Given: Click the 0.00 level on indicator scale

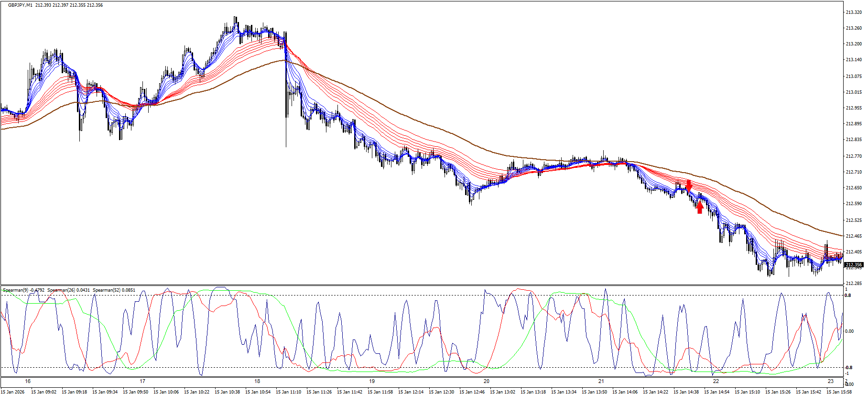Looking at the screenshot, I should click(849, 331).
